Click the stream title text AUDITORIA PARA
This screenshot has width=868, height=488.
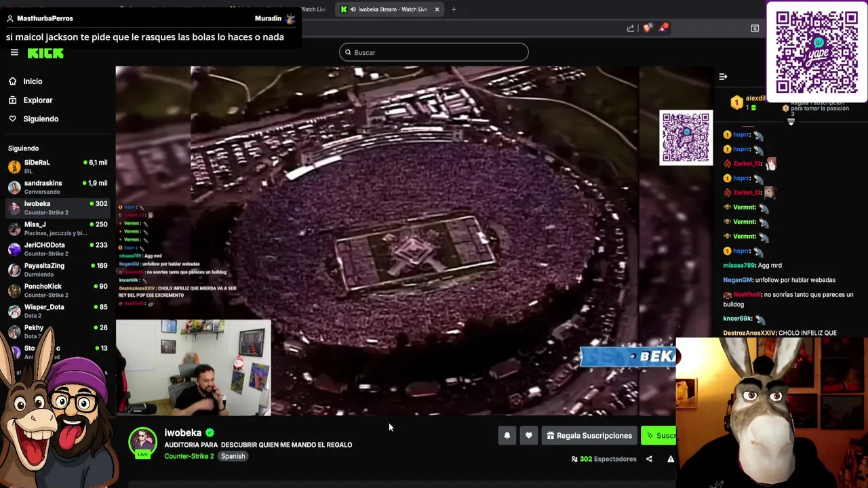point(258,445)
